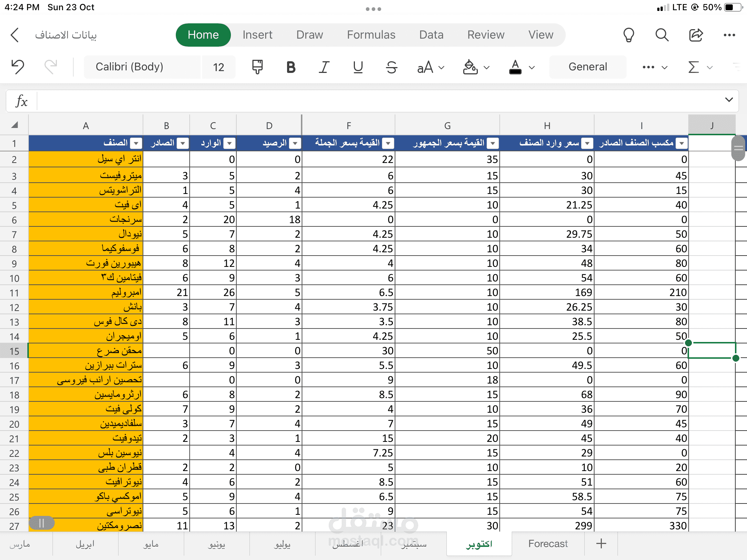The width and height of the screenshot is (747, 560).
Task: Open the font size aA options
Action: 430,67
